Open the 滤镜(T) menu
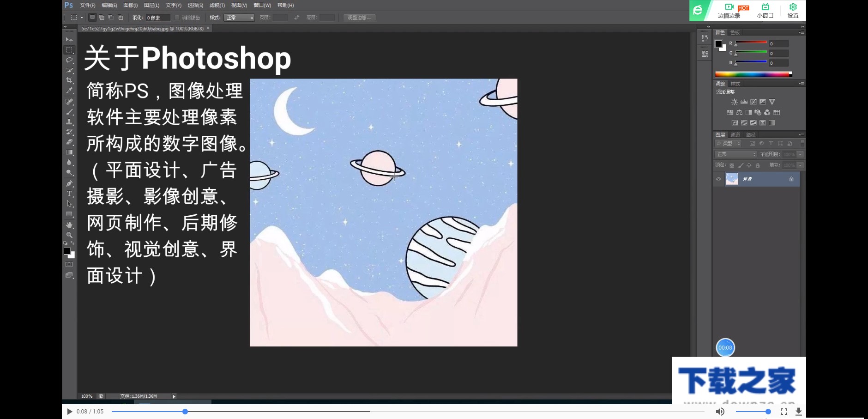 pos(217,6)
